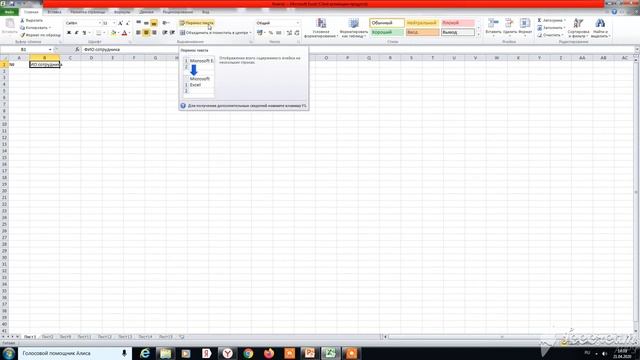Switch to the Рецензирование tab
This screenshot has height=360, width=640.
point(178,12)
